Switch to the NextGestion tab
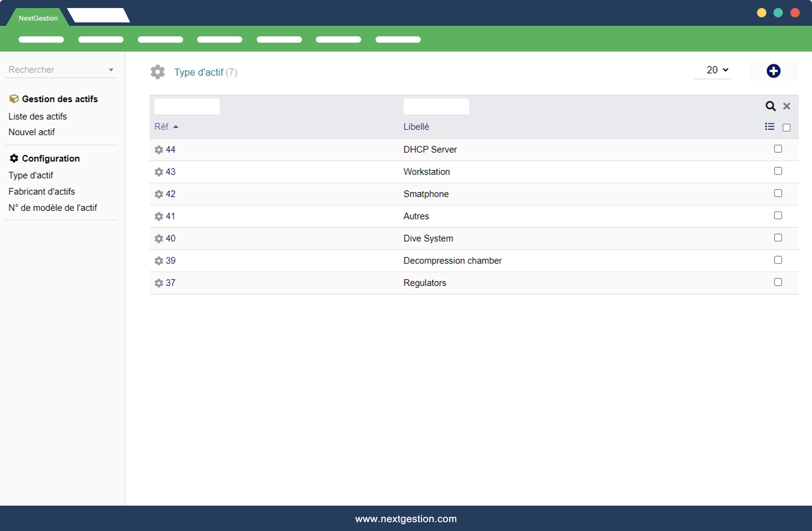Image resolution: width=812 pixels, height=531 pixels. 38,18
